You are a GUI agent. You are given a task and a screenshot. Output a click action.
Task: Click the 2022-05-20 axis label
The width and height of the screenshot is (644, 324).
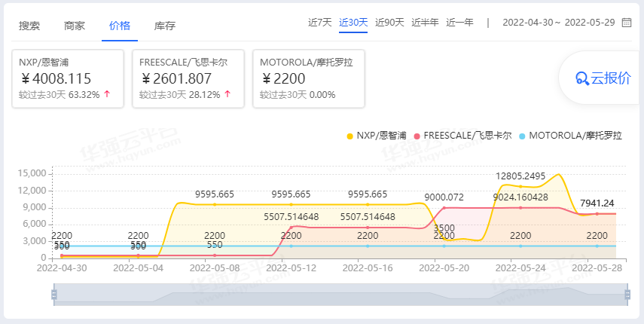[x=444, y=268]
